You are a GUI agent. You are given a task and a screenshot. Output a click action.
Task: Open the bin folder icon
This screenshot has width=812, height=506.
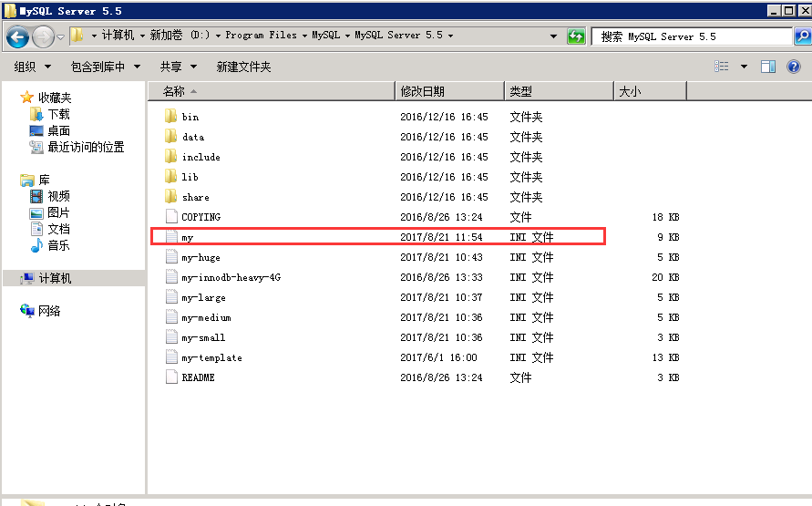click(x=170, y=117)
